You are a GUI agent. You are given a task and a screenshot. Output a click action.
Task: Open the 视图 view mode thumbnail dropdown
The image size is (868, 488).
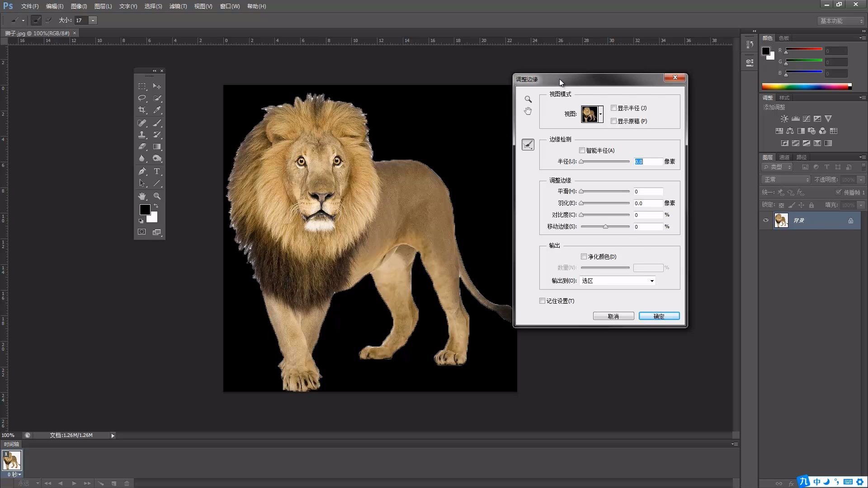coord(600,114)
